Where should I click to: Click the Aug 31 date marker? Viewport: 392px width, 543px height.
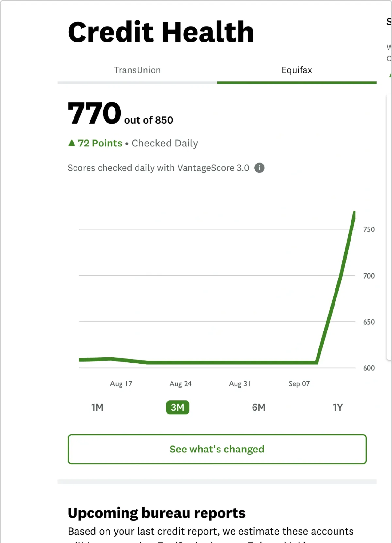pos(240,384)
